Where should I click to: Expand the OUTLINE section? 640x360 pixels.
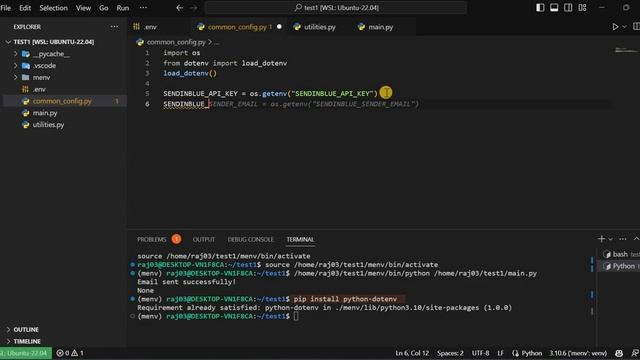26,329
